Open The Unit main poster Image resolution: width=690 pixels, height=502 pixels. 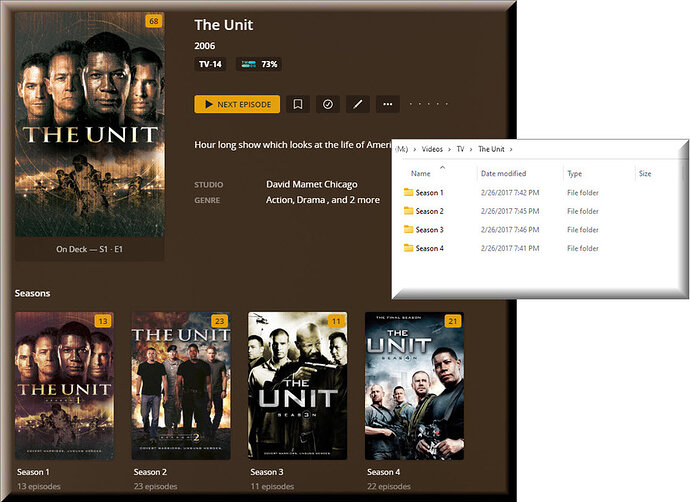[x=90, y=125]
